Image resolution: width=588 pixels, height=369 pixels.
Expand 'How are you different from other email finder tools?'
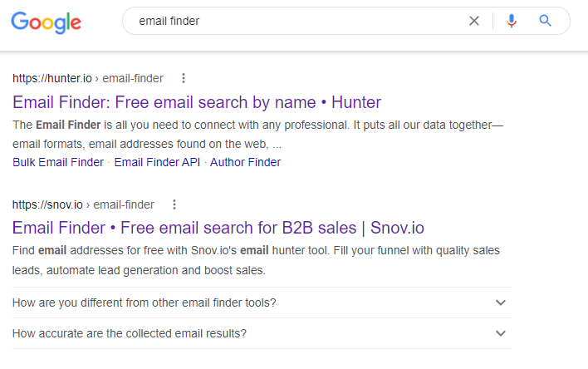[262, 303]
